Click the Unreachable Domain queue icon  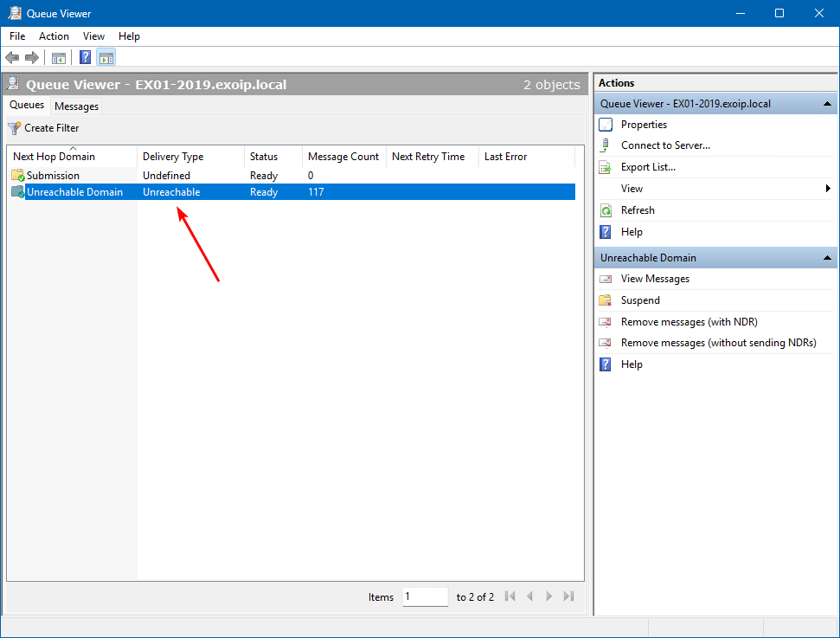click(17, 192)
